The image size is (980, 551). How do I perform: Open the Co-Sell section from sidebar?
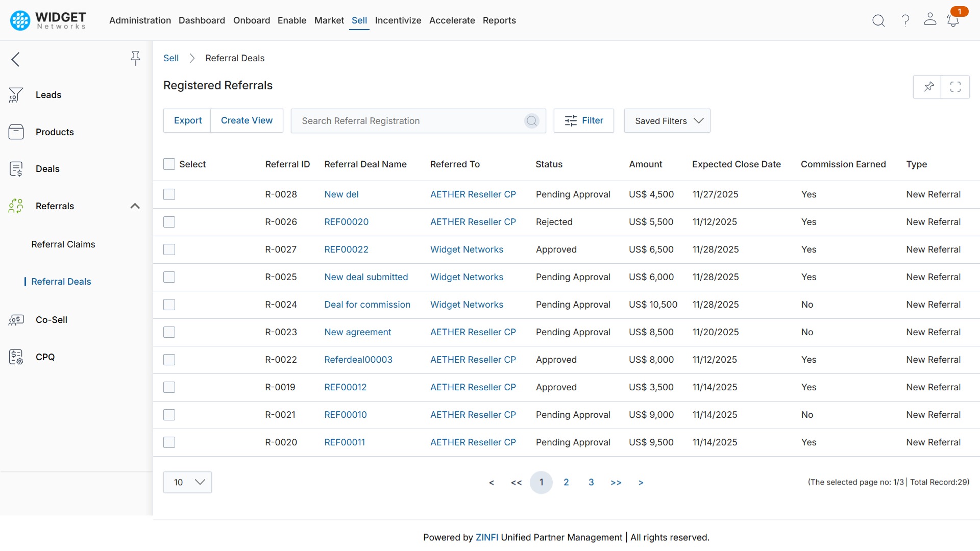[x=16, y=320]
